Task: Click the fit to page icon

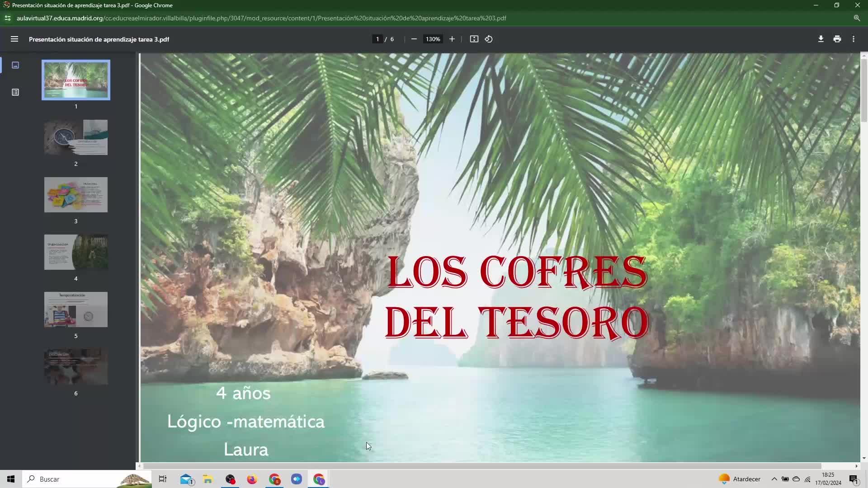Action: 474,39
